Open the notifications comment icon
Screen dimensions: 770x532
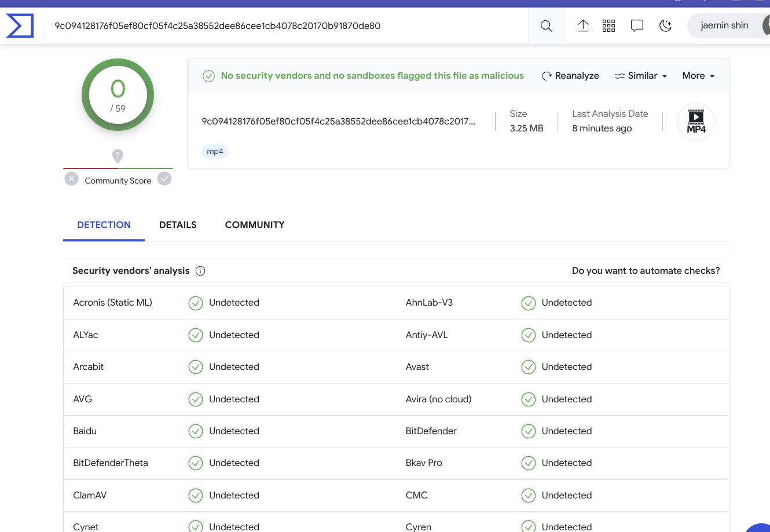(637, 25)
